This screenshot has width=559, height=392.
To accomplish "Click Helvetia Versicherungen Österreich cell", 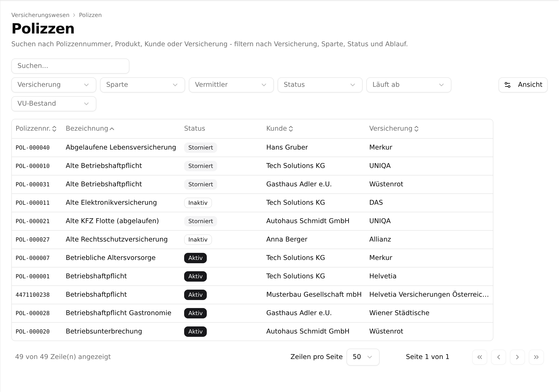I will (x=429, y=295).
